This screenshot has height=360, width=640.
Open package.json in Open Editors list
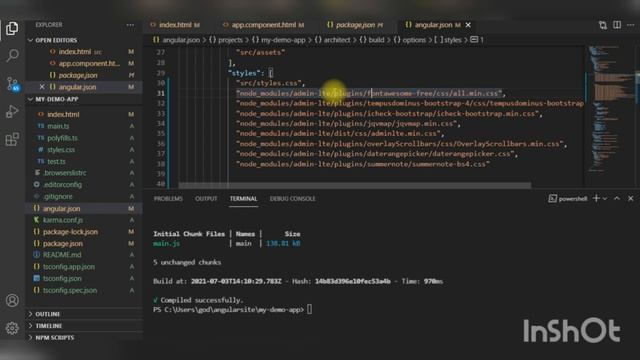pyautogui.click(x=84, y=76)
